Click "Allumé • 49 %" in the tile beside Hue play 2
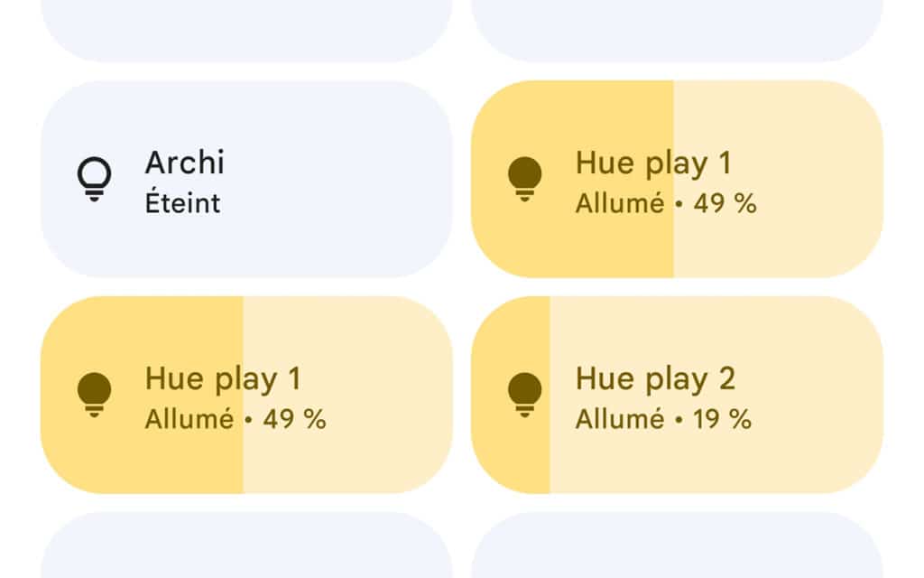The height and width of the screenshot is (578, 924). pos(236,419)
